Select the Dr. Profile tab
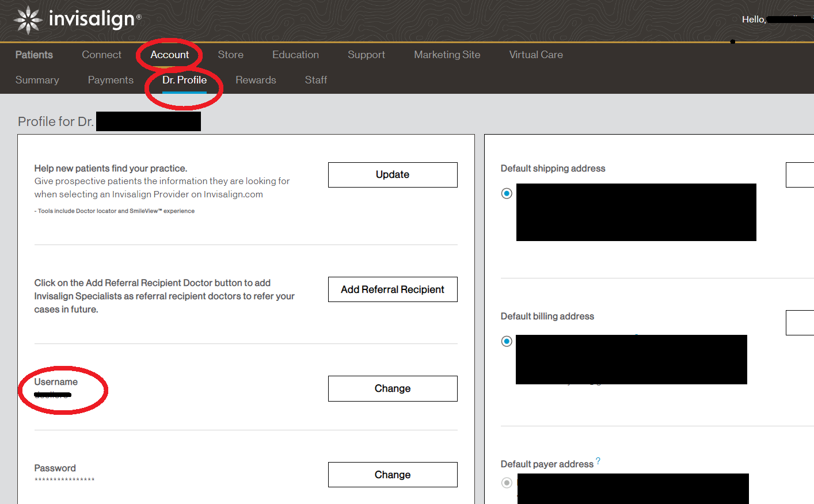 tap(184, 80)
